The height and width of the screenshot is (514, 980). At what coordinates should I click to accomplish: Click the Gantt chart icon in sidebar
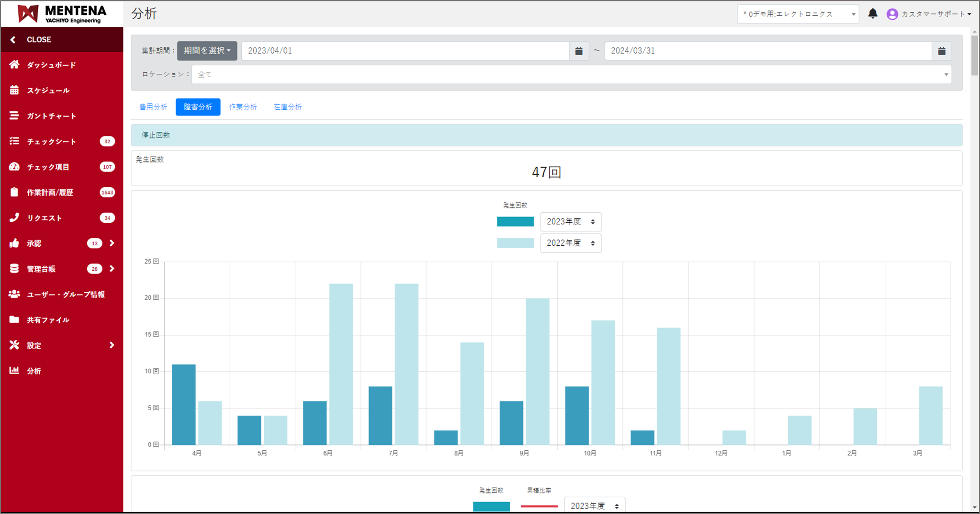tap(14, 115)
